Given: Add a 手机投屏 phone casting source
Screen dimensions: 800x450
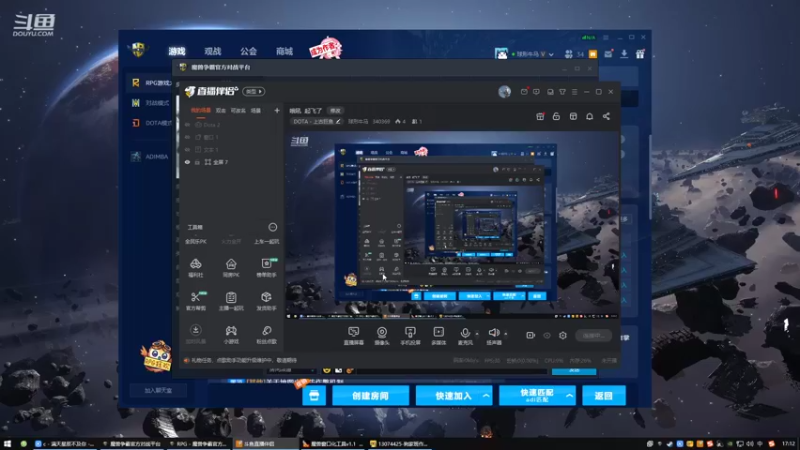Looking at the screenshot, I should click(410, 336).
